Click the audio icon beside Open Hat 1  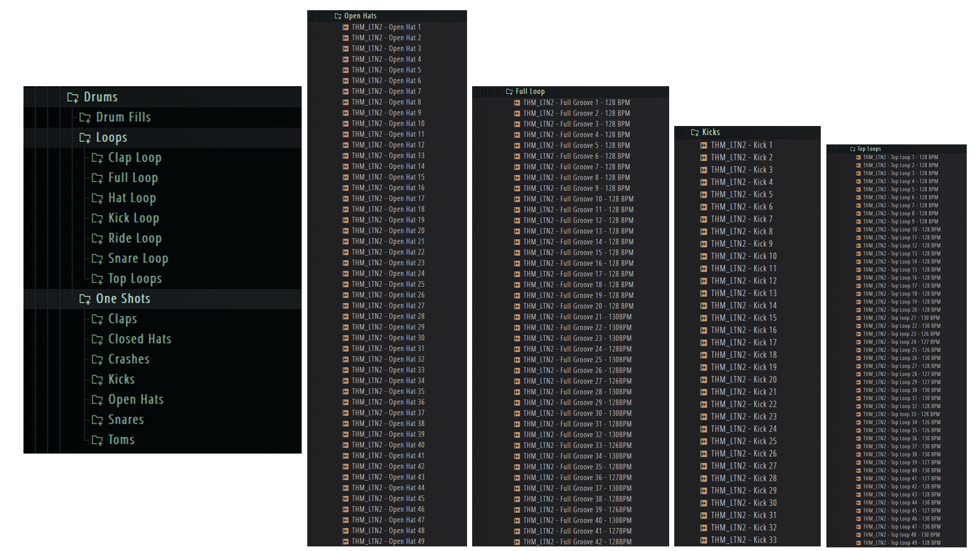pyautogui.click(x=346, y=27)
